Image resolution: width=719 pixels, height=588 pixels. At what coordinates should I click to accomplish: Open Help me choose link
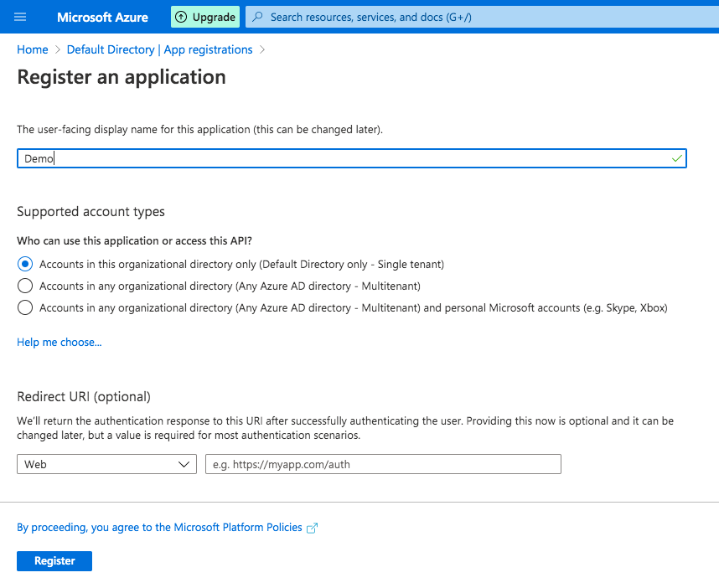click(59, 343)
